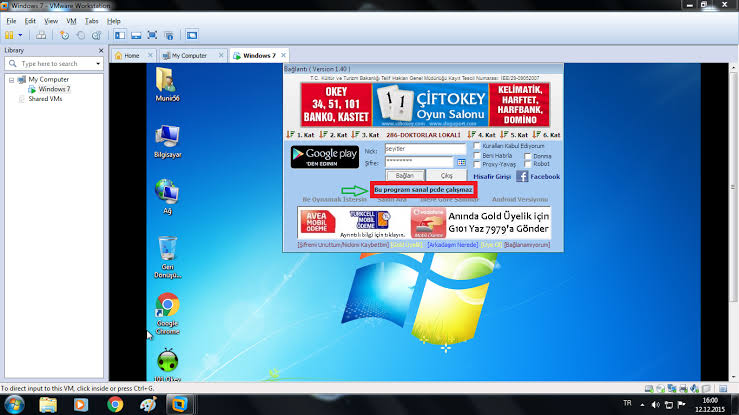Click the console view toolbar icon

coord(192,35)
